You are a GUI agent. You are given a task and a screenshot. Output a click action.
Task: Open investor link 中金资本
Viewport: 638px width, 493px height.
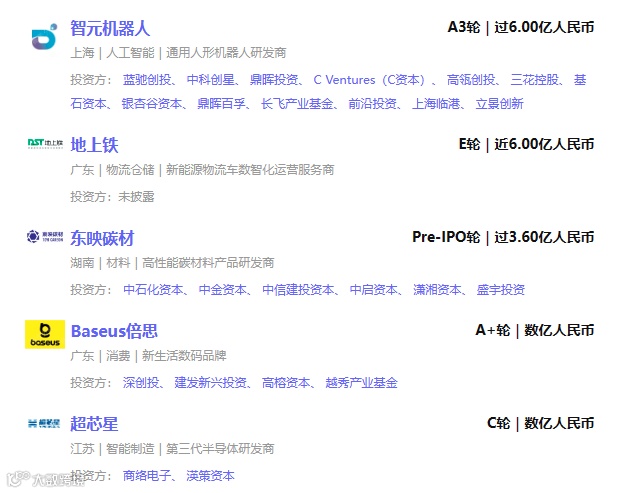pos(223,290)
